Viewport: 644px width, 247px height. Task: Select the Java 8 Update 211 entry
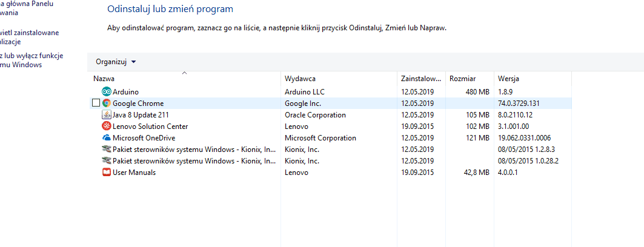[x=141, y=115]
